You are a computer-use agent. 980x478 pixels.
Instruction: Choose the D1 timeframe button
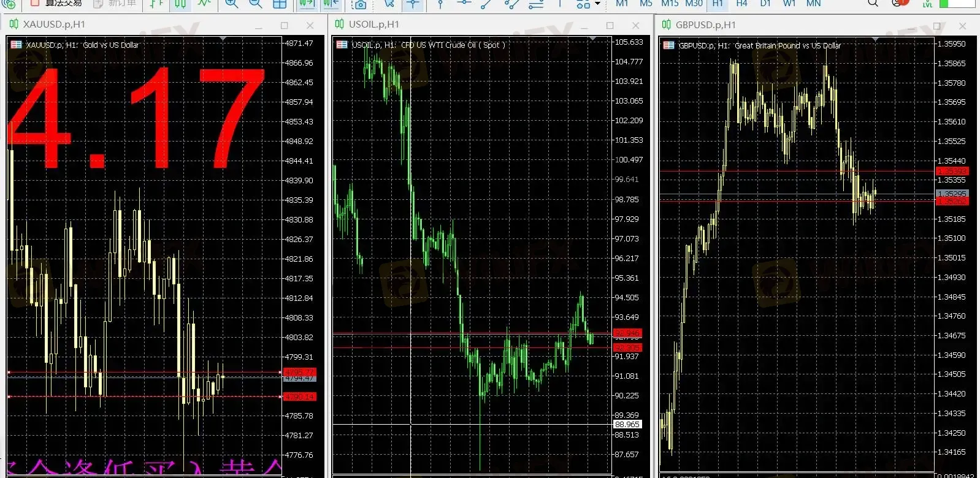click(x=765, y=3)
